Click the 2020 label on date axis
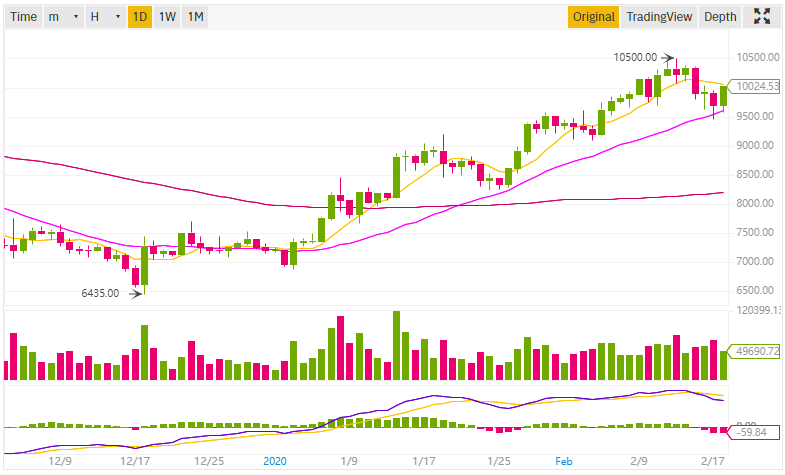Screen dimensions: 785x475 tap(275, 462)
